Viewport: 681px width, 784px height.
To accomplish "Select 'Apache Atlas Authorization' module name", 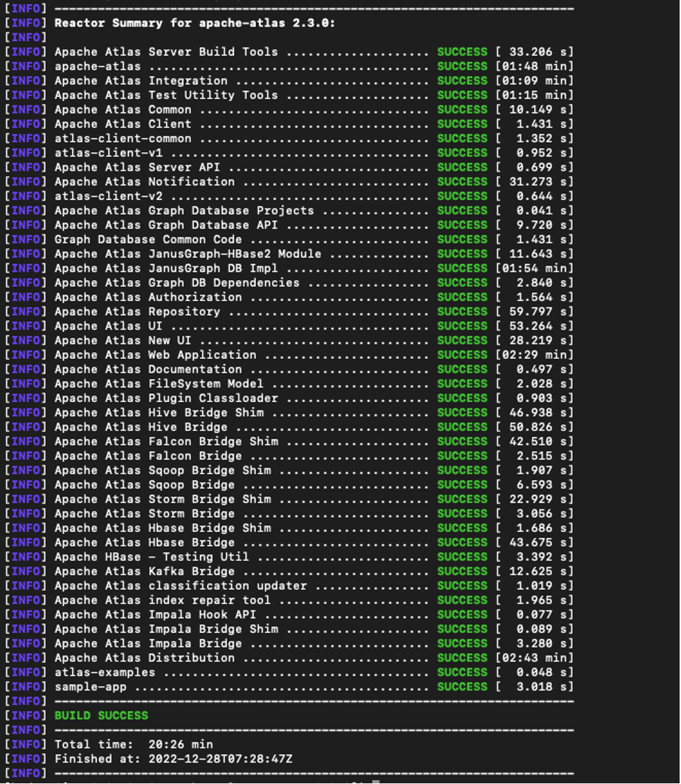I will pos(148,298).
